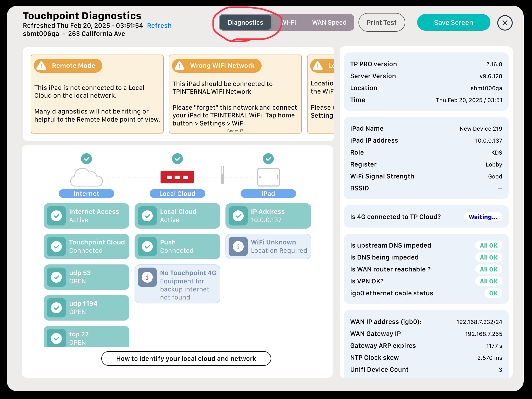Click the udp 1194 OPEN checkmark
Viewport: 532px width, 399px height.
[x=56, y=308]
